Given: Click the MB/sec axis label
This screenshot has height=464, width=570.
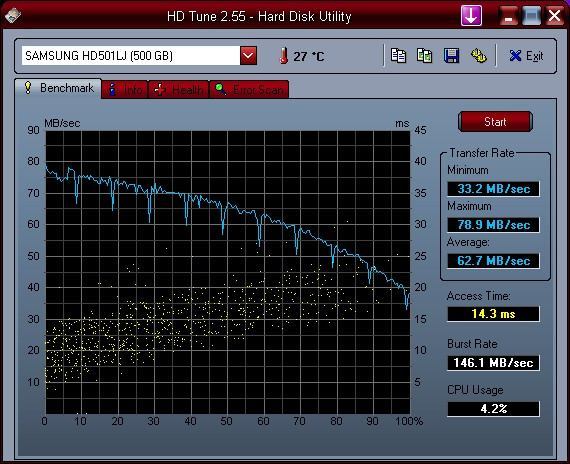Looking at the screenshot, I should [62, 123].
